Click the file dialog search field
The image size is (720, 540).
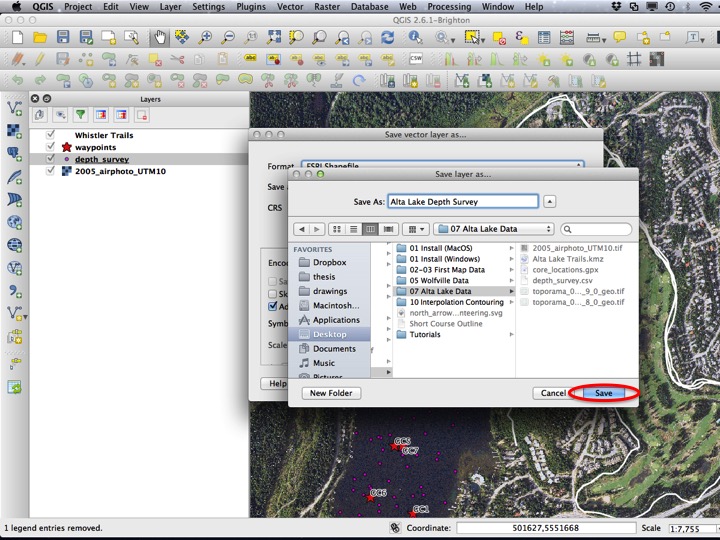tap(596, 229)
